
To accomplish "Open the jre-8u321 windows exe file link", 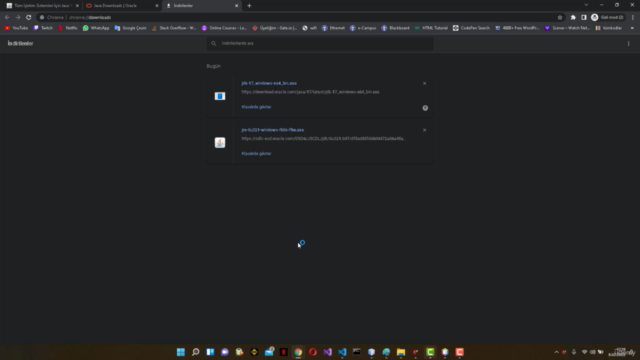I will point(272,130).
